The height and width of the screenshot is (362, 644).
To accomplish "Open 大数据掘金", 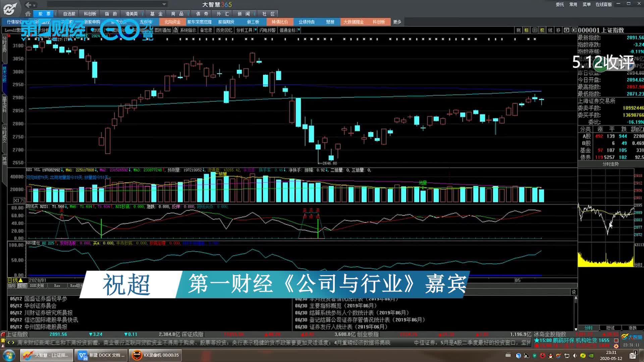I will pos(353,22).
